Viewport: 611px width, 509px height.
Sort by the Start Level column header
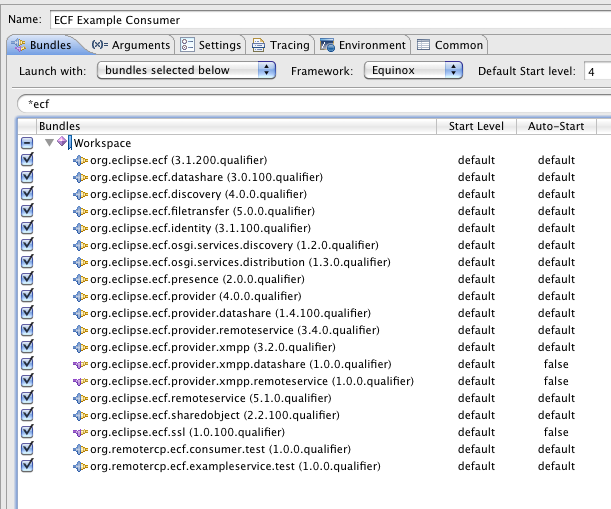[476, 126]
